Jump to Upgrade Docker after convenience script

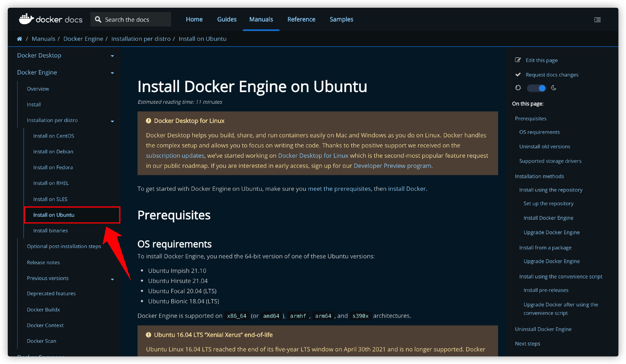point(561,309)
